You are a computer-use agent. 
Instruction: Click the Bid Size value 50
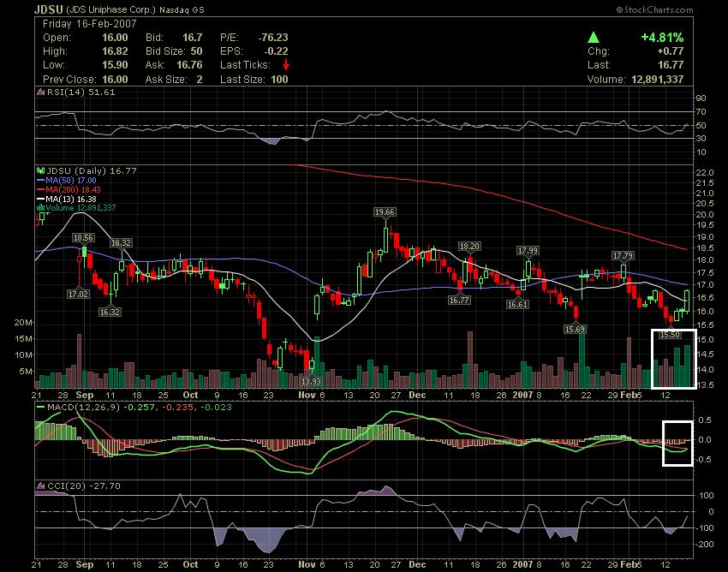point(196,51)
